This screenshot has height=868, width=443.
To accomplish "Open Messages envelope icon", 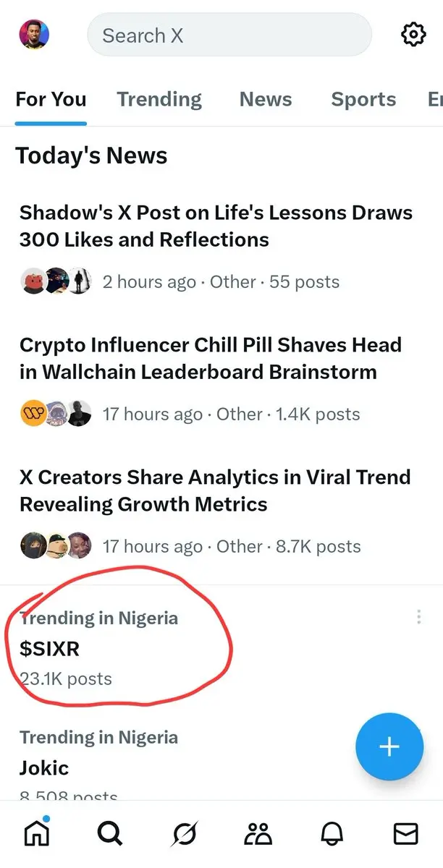I will [x=405, y=835].
